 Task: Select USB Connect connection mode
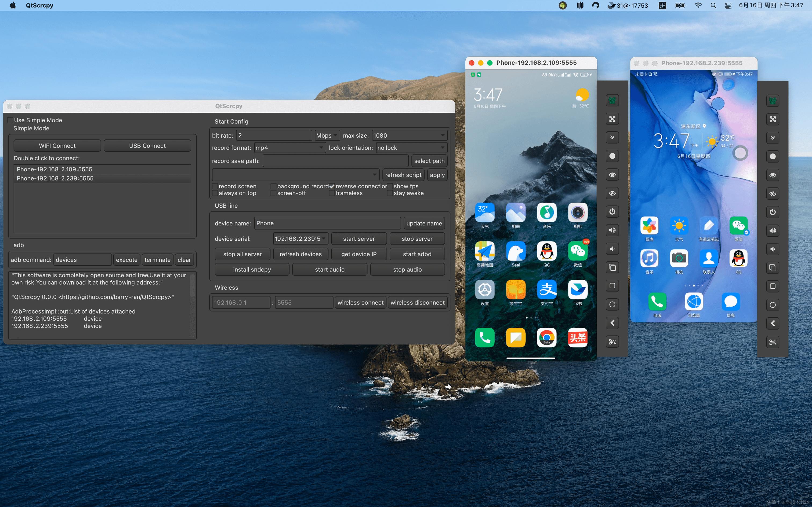(147, 145)
